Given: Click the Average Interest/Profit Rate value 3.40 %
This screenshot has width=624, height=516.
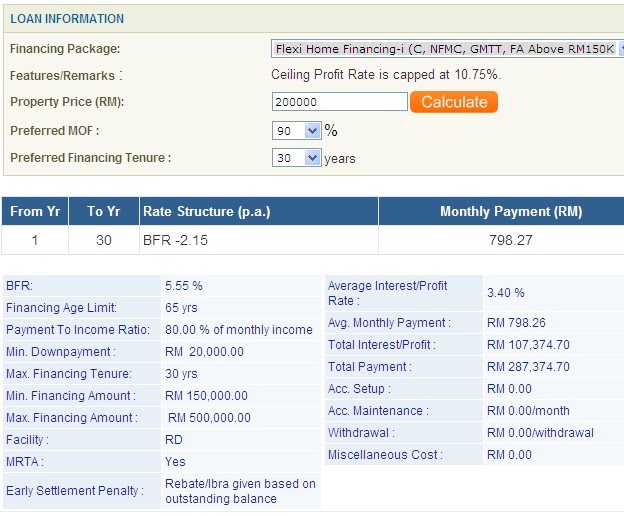Looking at the screenshot, I should click(505, 293).
